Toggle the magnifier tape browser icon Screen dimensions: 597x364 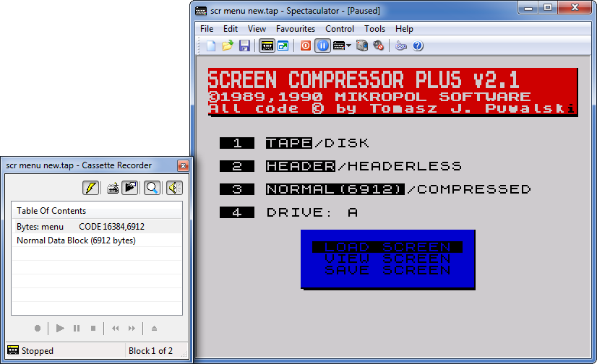(x=152, y=188)
